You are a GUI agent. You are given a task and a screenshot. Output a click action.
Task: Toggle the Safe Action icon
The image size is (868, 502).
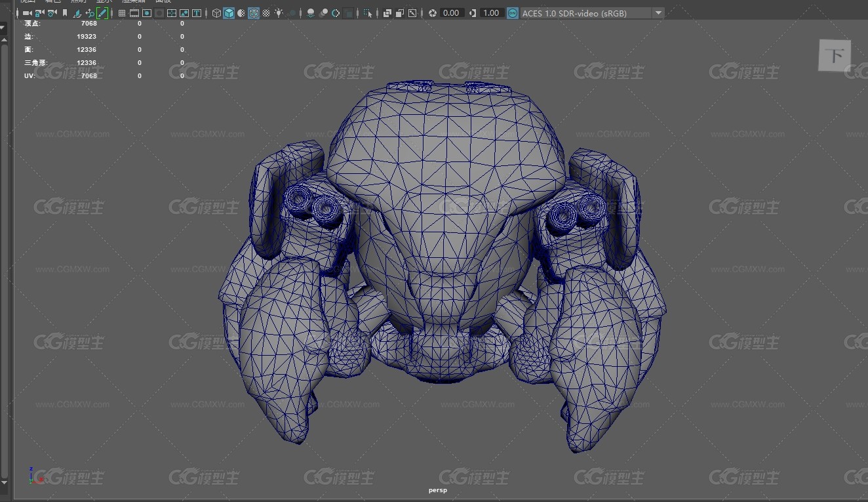pos(184,13)
